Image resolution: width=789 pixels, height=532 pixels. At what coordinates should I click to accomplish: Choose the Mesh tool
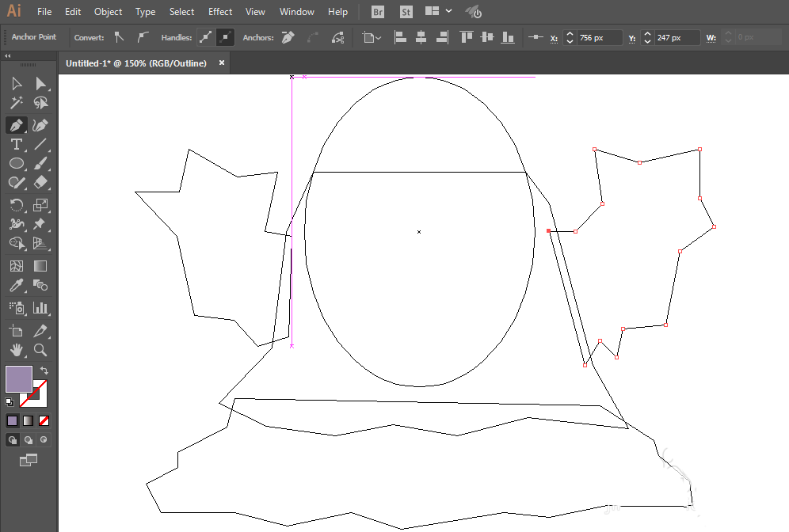tap(16, 266)
